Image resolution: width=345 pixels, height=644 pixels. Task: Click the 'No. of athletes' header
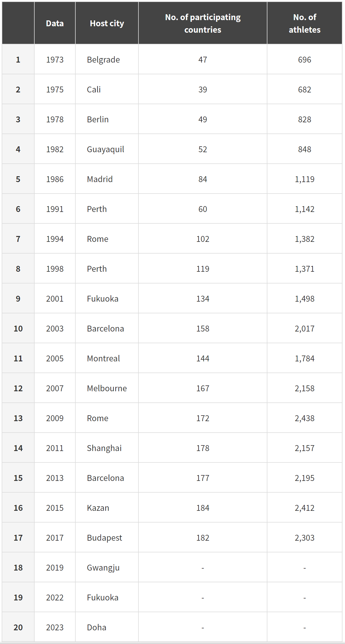point(305,23)
